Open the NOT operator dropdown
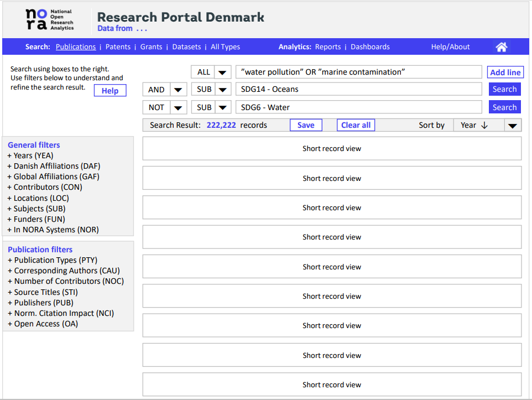The width and height of the screenshot is (532, 400). [x=178, y=108]
